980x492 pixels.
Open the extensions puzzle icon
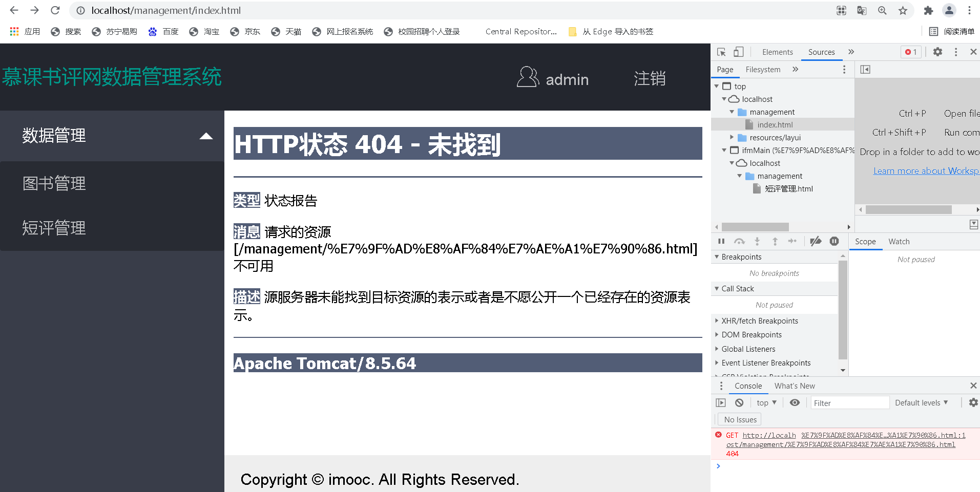928,10
